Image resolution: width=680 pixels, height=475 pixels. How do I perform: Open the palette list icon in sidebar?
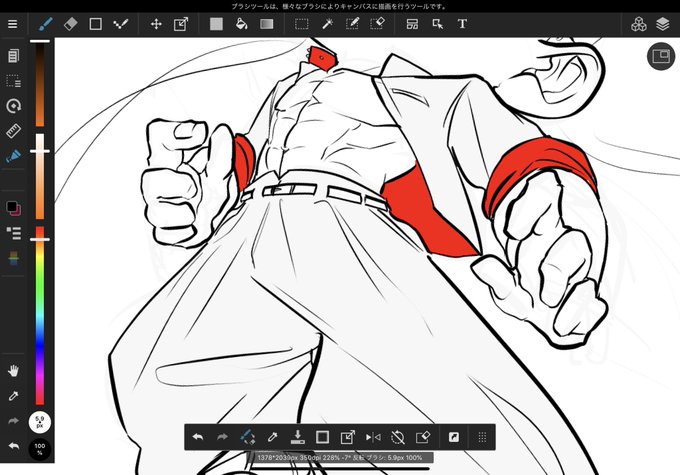(13, 233)
